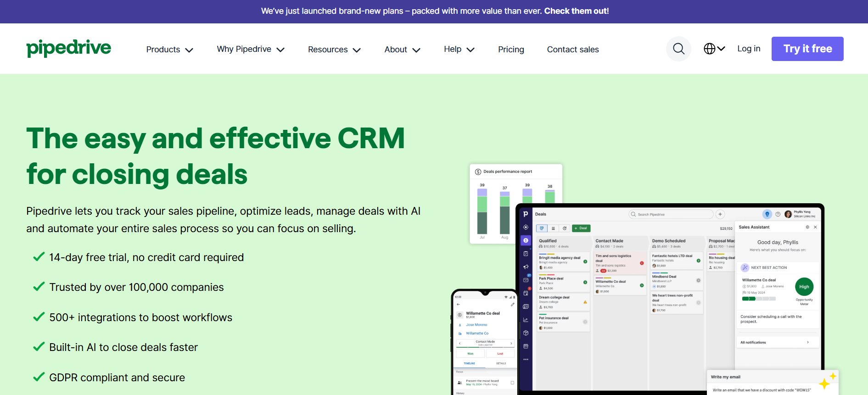Click the More three-dots icon in sidebar
The height and width of the screenshot is (395, 868).
click(526, 359)
